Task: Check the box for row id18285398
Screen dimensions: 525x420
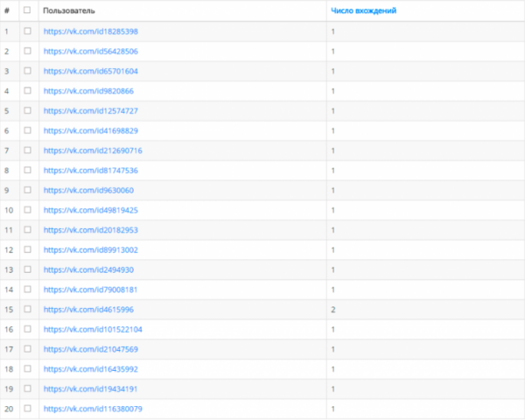Action: coord(27,31)
